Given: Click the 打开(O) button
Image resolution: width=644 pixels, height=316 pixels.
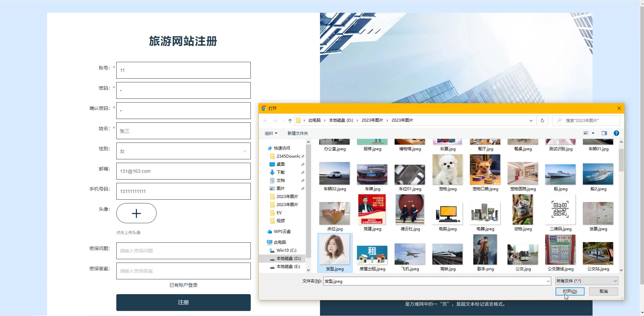Looking at the screenshot, I should coord(570,291).
